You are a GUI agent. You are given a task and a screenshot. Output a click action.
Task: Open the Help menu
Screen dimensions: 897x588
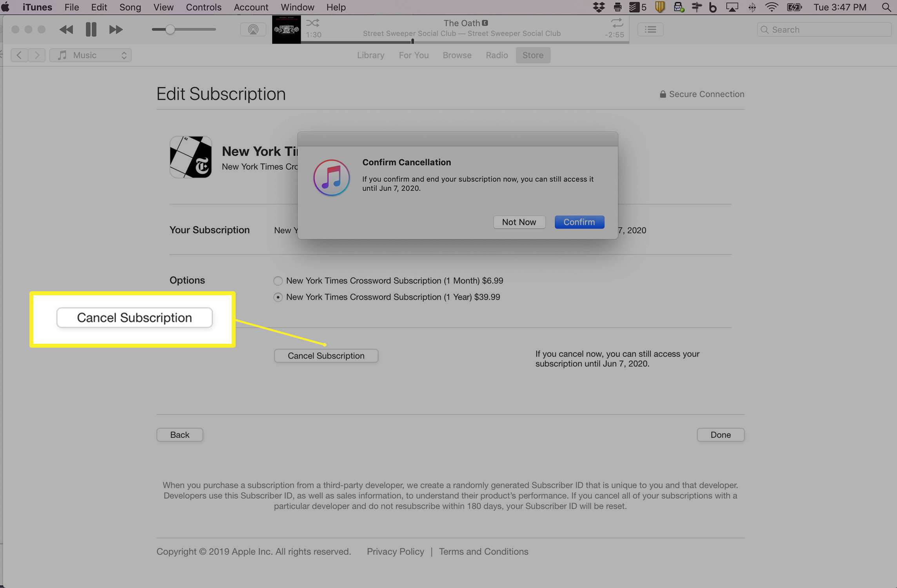click(336, 7)
